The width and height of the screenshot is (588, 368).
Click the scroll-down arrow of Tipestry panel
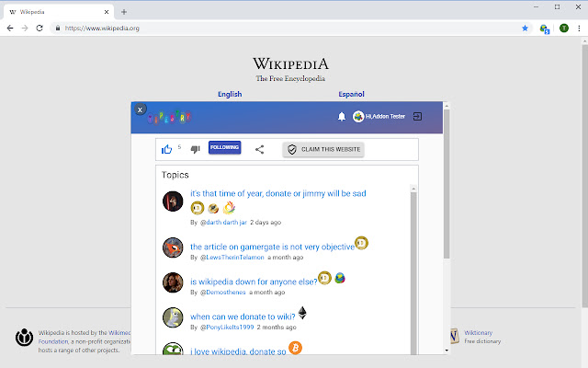coord(447,351)
